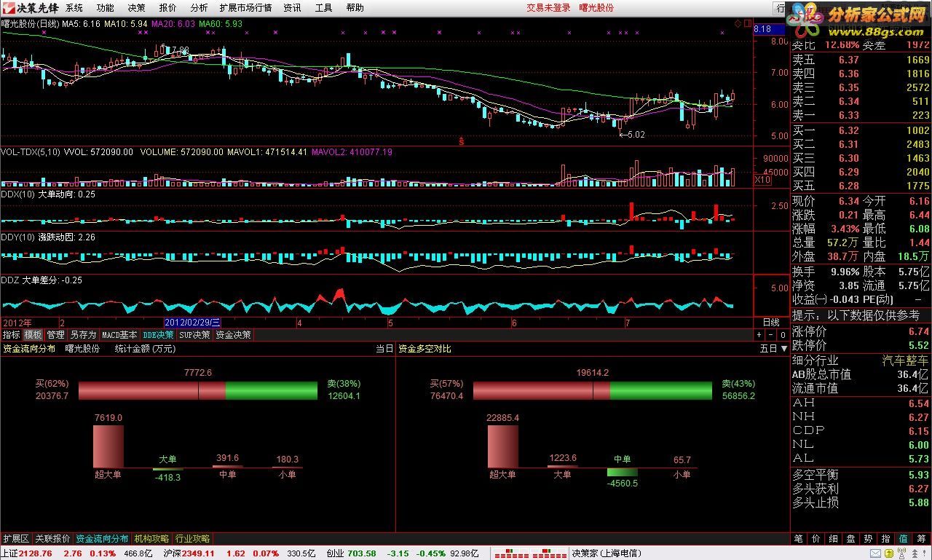
Task: Click the 超大单 7619.0 red bar
Action: 108,446
